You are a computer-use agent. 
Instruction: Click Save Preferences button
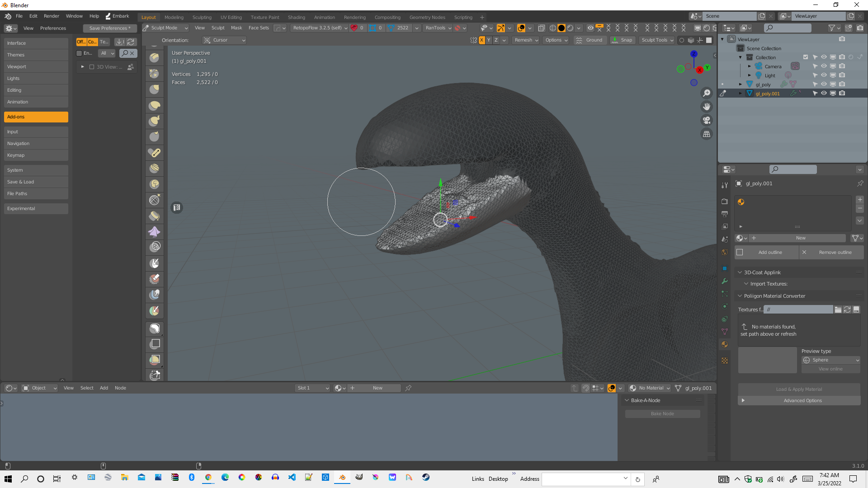110,28
